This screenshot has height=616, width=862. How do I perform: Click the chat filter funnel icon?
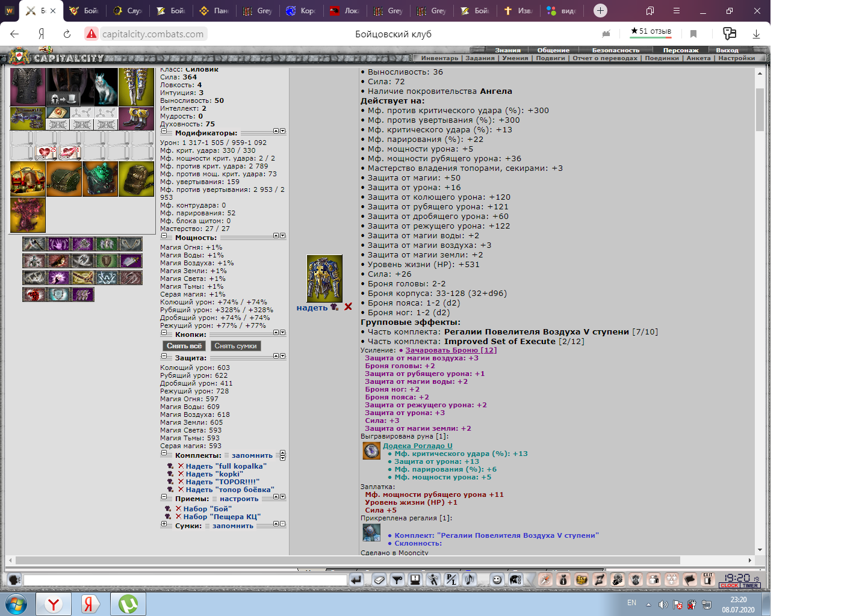397,579
